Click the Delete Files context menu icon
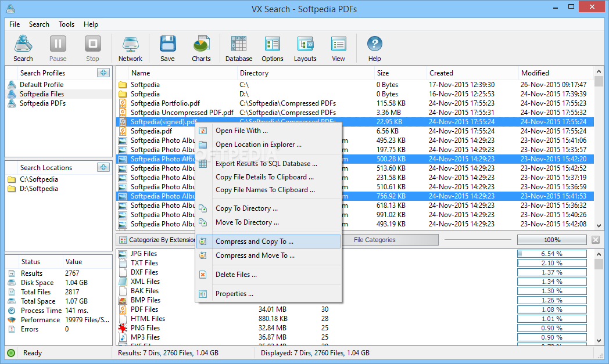Screen dimensions: 609x364 203,275
